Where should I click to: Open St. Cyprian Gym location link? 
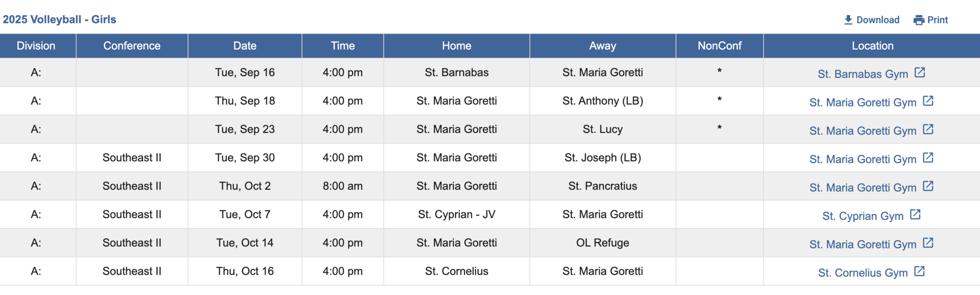(863, 216)
